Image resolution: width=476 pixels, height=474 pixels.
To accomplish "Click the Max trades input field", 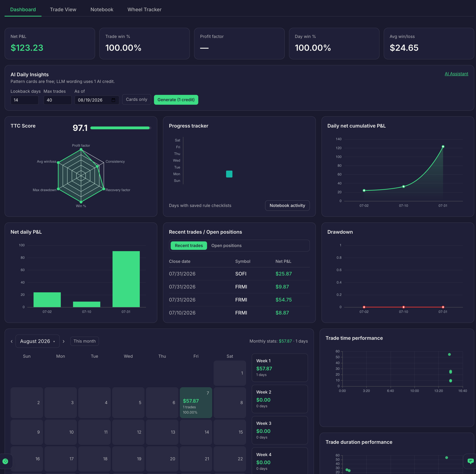I will [x=57, y=100].
